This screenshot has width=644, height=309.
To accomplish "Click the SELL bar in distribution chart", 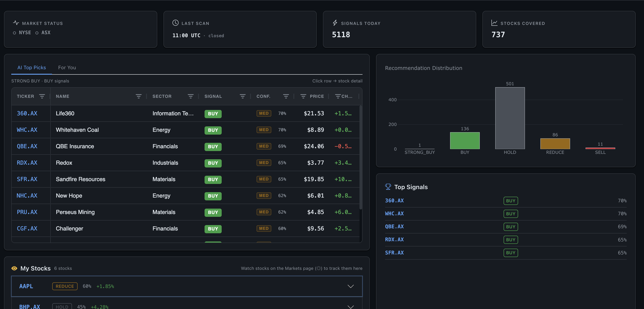I will [600, 148].
